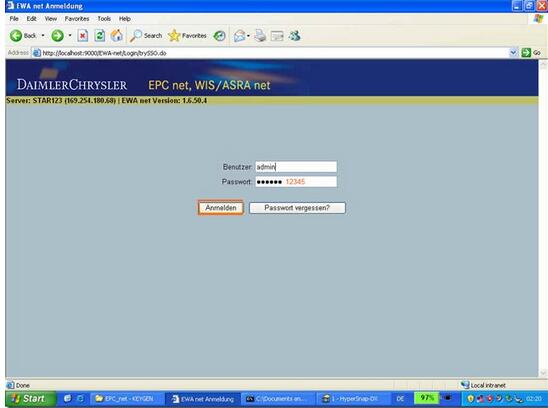Open the Help menu
The image size is (548, 408).
click(x=125, y=19)
